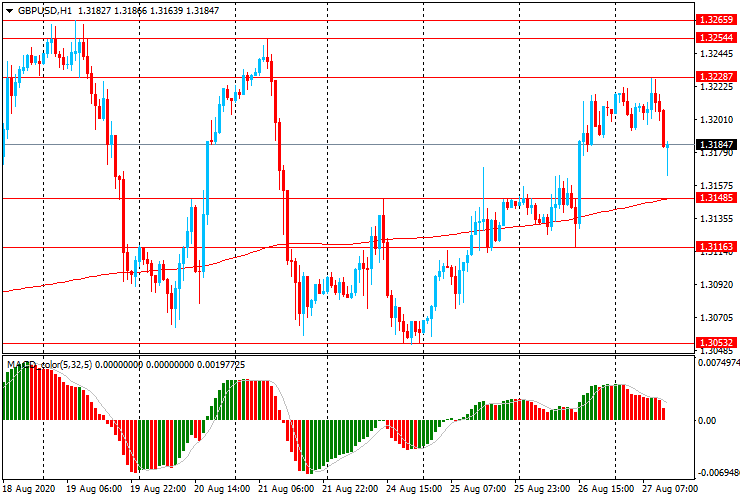The image size is (740, 500).
Task: Click the 18 Aug 2020 date label
Action: click(29, 490)
